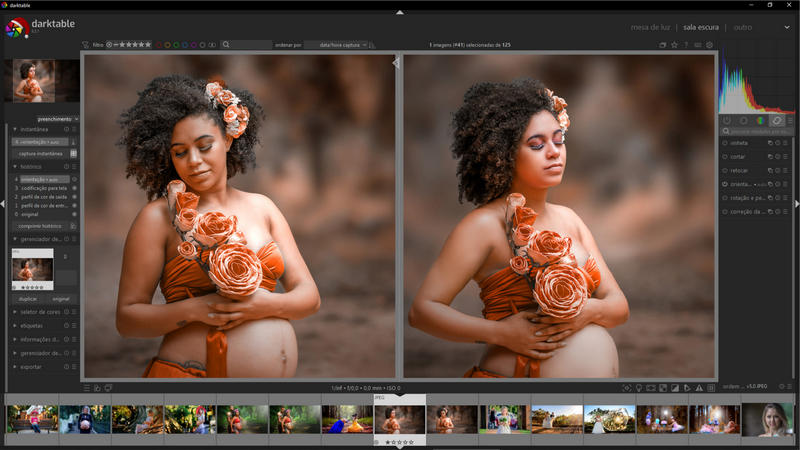Screen dimensions: 800x450
Task: Show active modules via power icon tab
Action: 727,120
